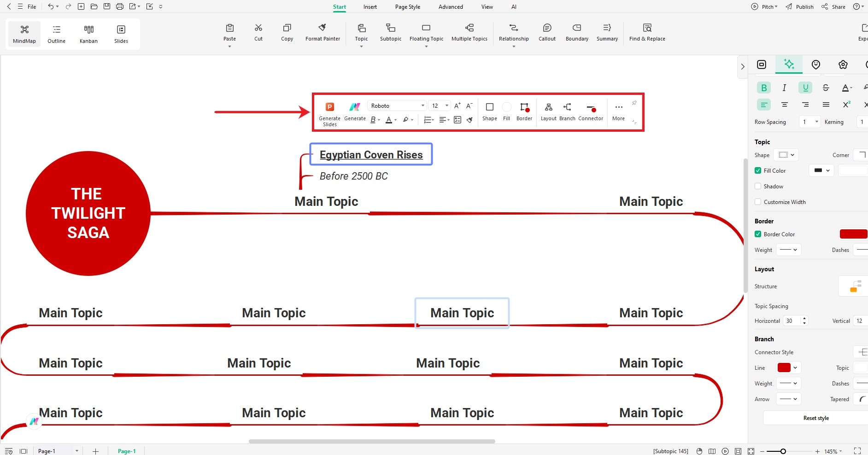Switch to Outline view mode
The width and height of the screenshot is (868, 455).
[56, 34]
